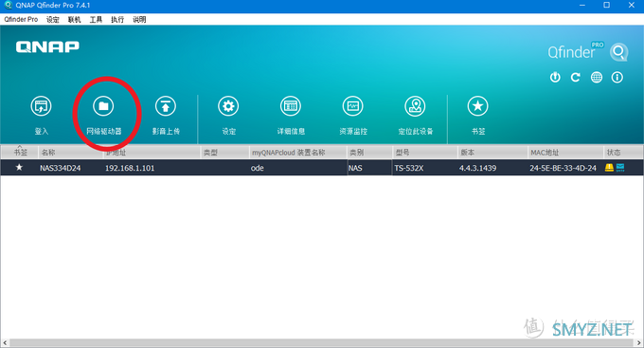Sort by 名称 column header
Image resolution: width=644 pixels, height=348 pixels.
[70, 153]
